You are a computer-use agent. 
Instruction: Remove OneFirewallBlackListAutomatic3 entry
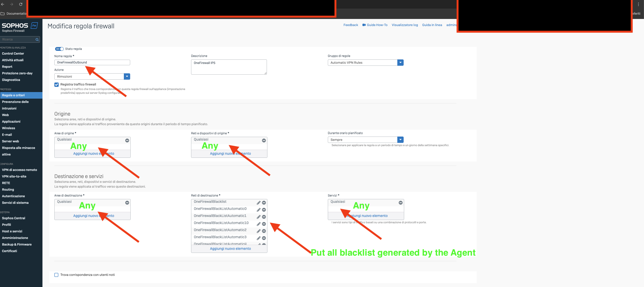point(264,238)
